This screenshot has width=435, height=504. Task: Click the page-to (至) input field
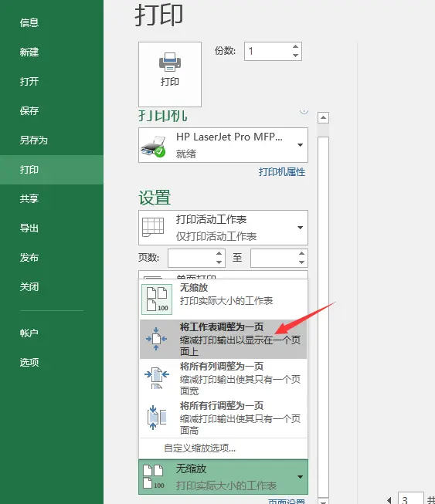(x=279, y=258)
